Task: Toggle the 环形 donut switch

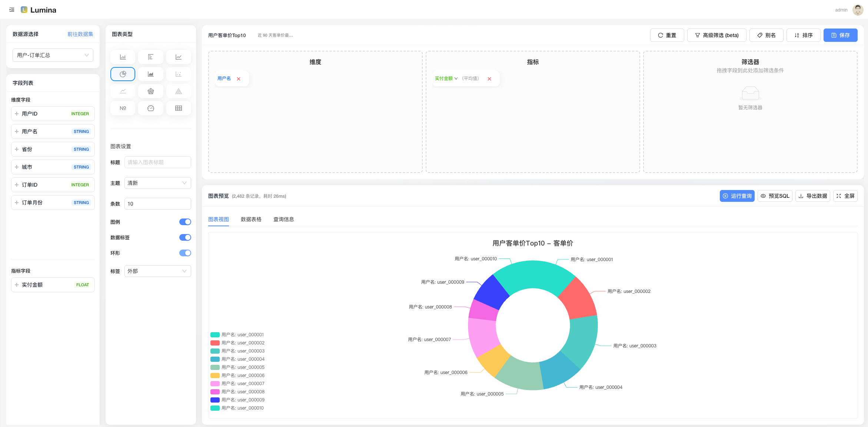Action: click(185, 253)
